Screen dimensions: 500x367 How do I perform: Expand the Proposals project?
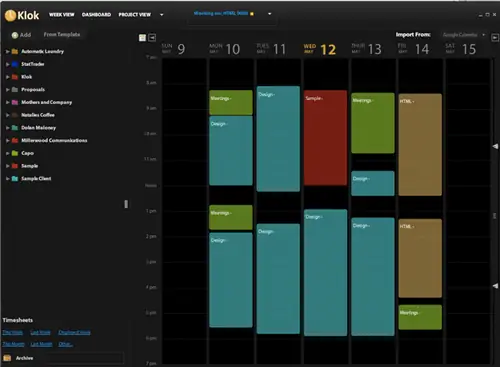[7, 89]
